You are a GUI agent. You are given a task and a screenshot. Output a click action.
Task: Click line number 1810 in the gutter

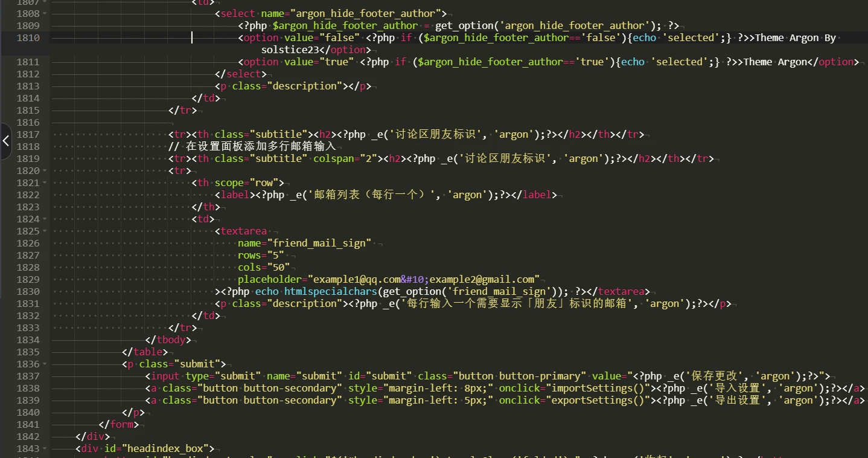(28, 37)
